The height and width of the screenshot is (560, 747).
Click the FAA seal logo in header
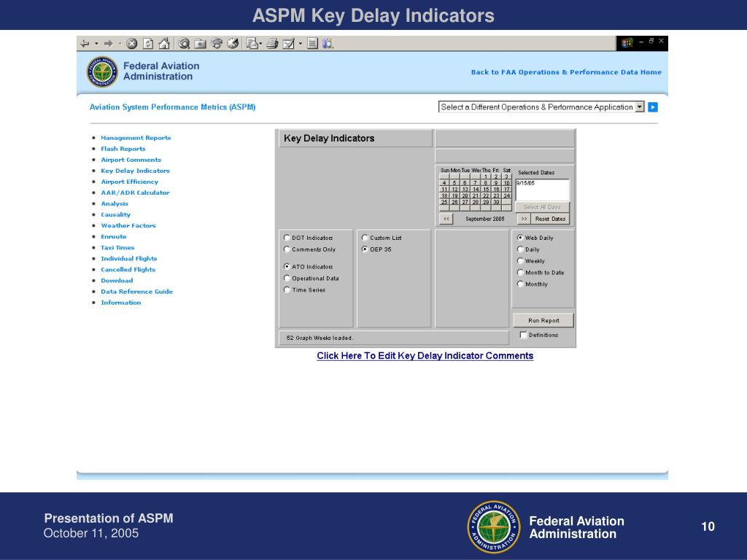(102, 72)
